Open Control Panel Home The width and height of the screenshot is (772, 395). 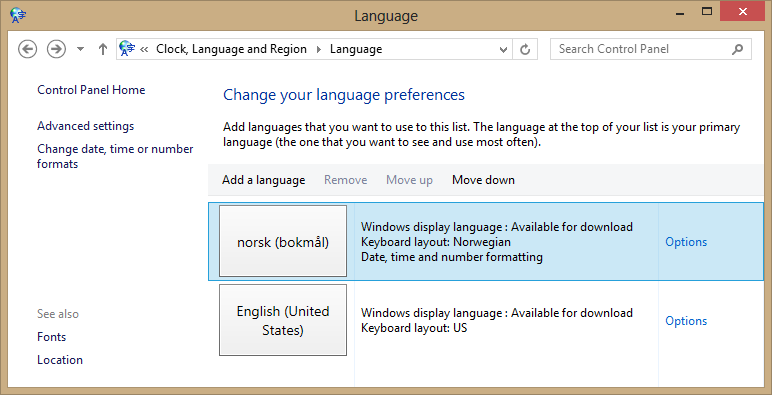coord(91,90)
